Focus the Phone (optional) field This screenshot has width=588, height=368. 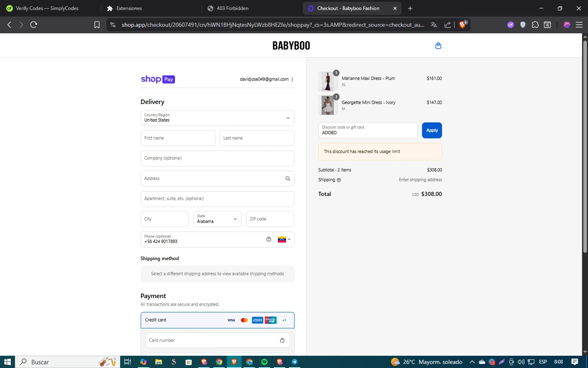[x=218, y=239]
